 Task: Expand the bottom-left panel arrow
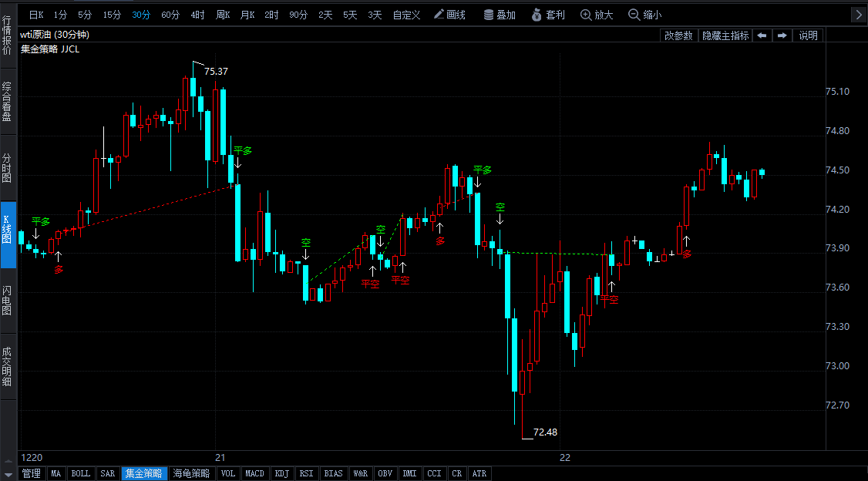[8, 475]
